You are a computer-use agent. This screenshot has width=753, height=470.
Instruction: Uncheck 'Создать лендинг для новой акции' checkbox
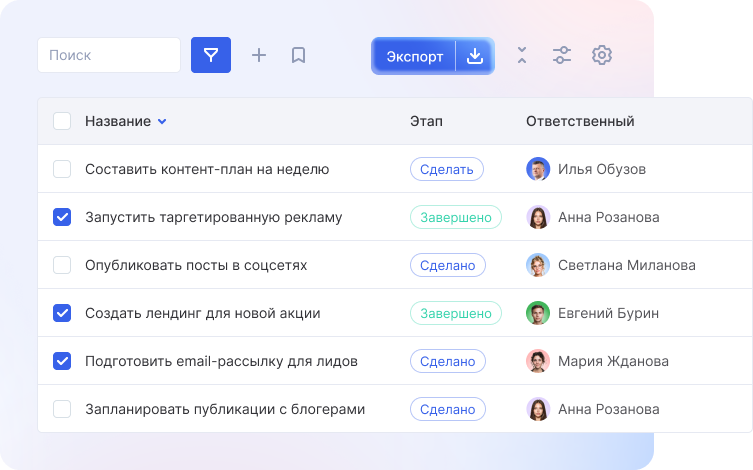(62, 313)
